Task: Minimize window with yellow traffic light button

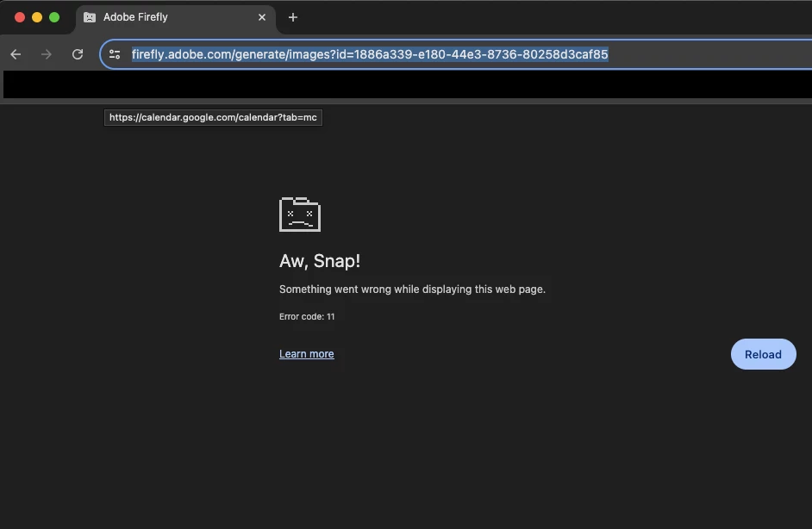Action: 37,17
